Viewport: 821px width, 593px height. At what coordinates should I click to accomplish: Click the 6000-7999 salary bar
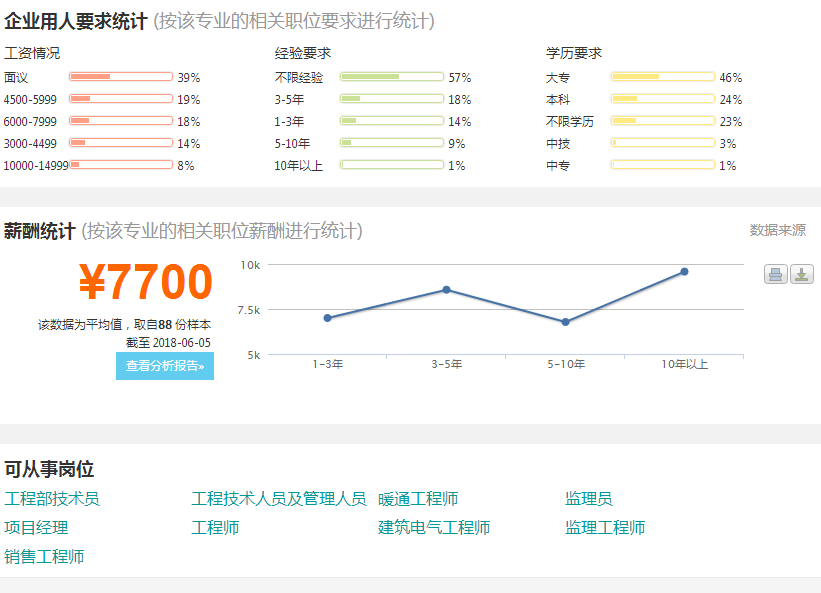[x=121, y=121]
